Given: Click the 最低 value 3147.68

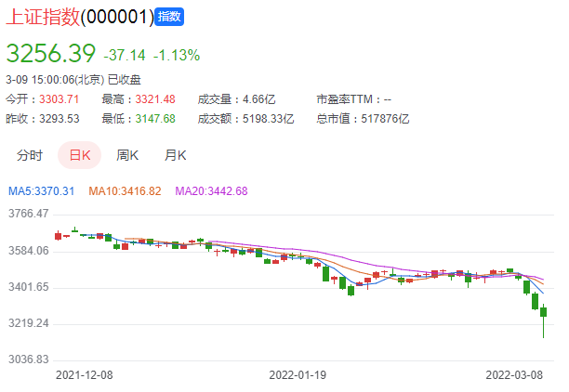Looking at the screenshot, I should pyautogui.click(x=155, y=119).
